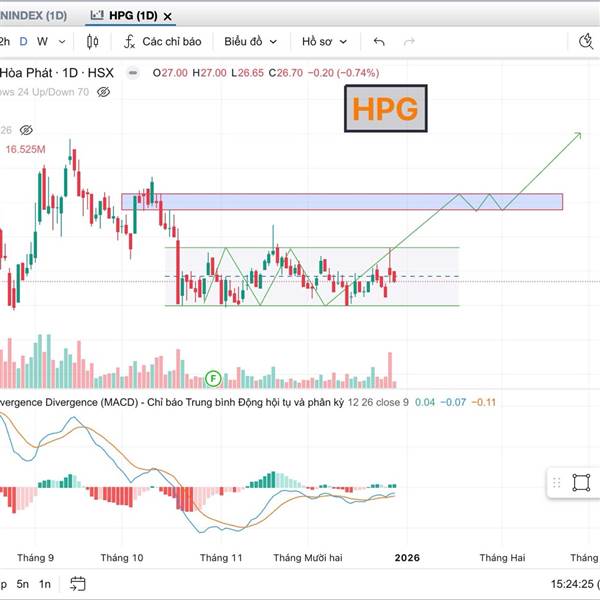Collapse the Hòa Phát legend button
The height and width of the screenshot is (600, 600).
[133, 73]
